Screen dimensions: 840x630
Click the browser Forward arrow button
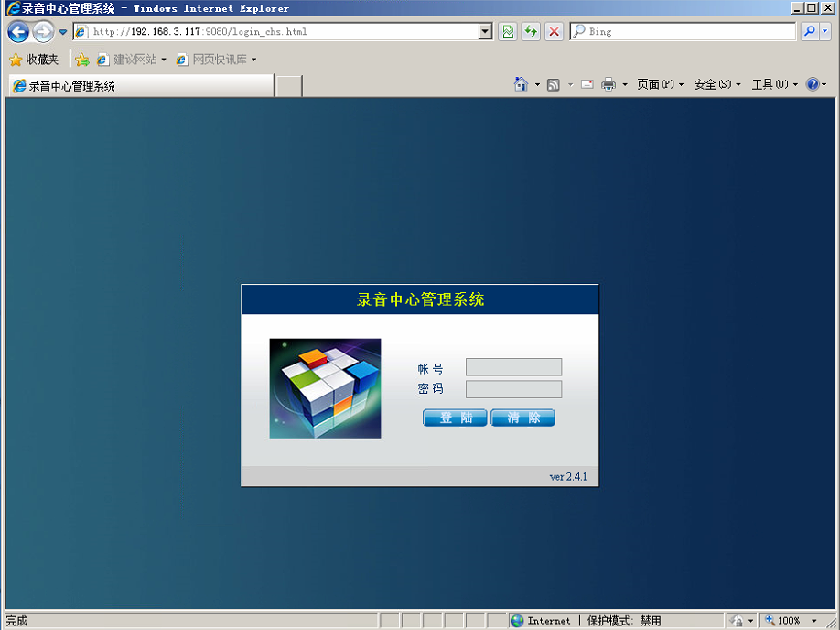(x=43, y=32)
